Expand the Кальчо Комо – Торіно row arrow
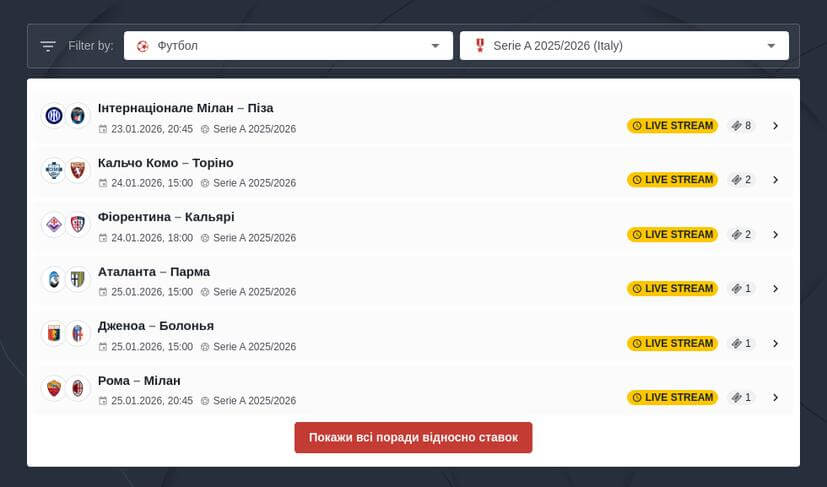The image size is (827, 487). click(x=775, y=180)
